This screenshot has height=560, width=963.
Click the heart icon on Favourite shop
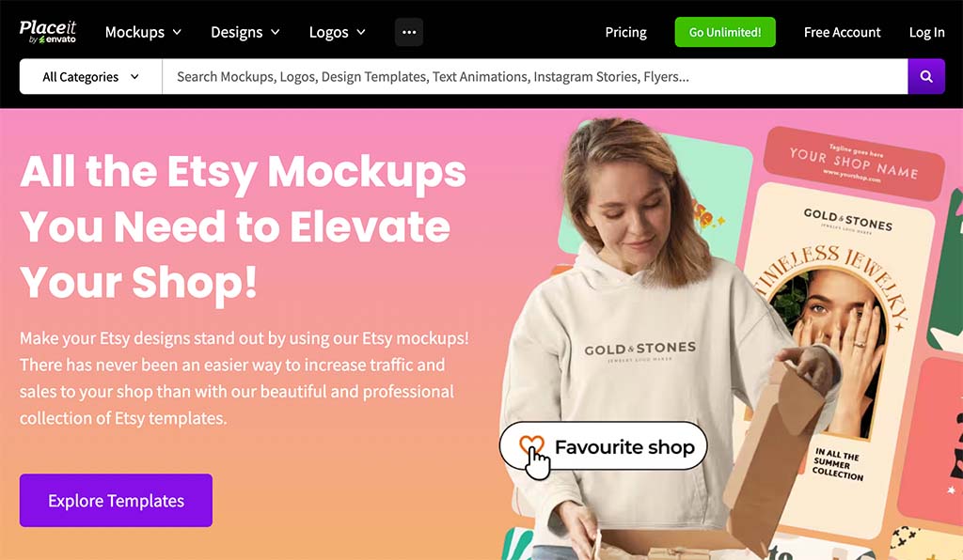tap(531, 444)
